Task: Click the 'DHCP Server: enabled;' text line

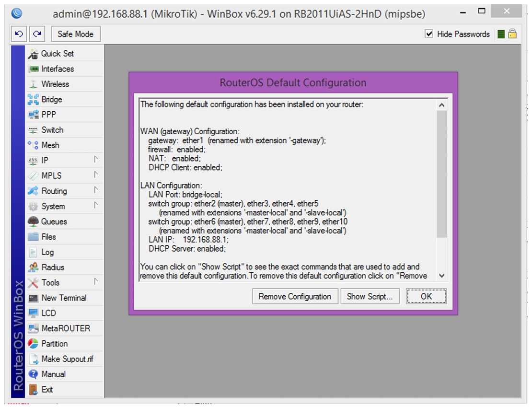Action: click(x=187, y=249)
